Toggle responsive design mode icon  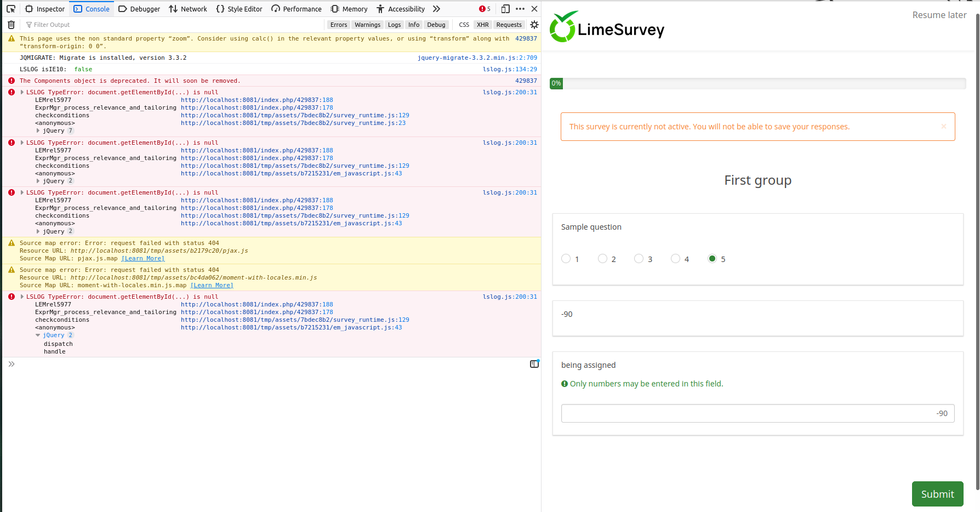pos(505,9)
